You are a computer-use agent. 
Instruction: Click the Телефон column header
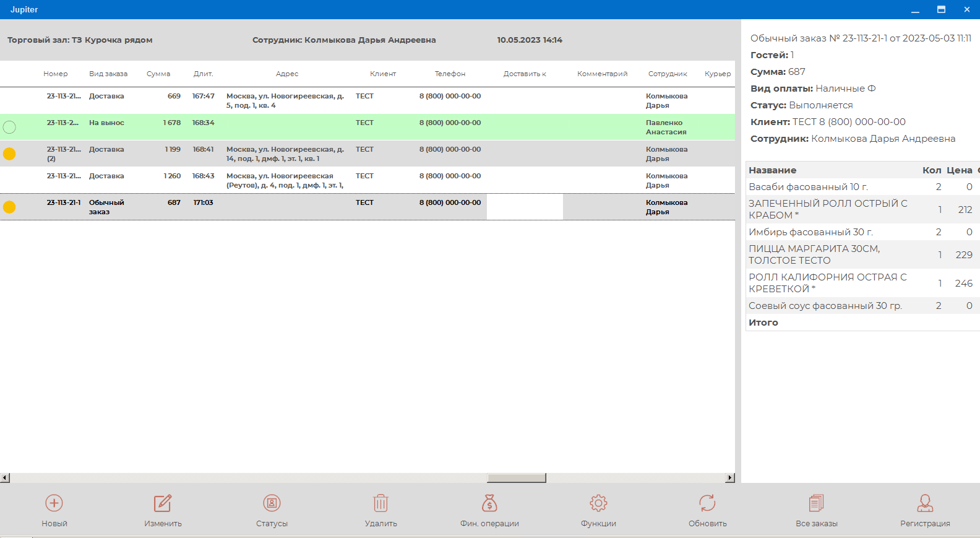pyautogui.click(x=450, y=74)
